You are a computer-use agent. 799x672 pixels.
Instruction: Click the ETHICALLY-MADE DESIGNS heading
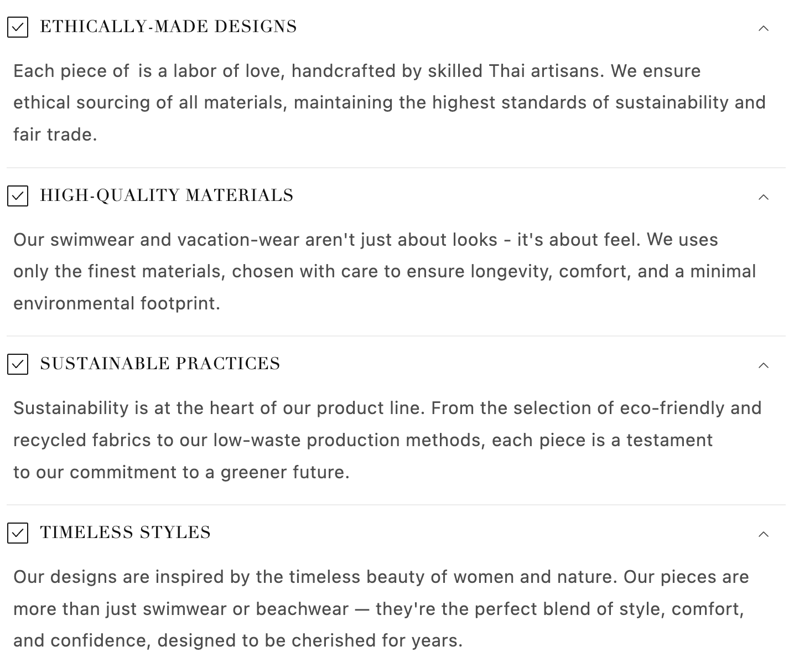tap(168, 27)
